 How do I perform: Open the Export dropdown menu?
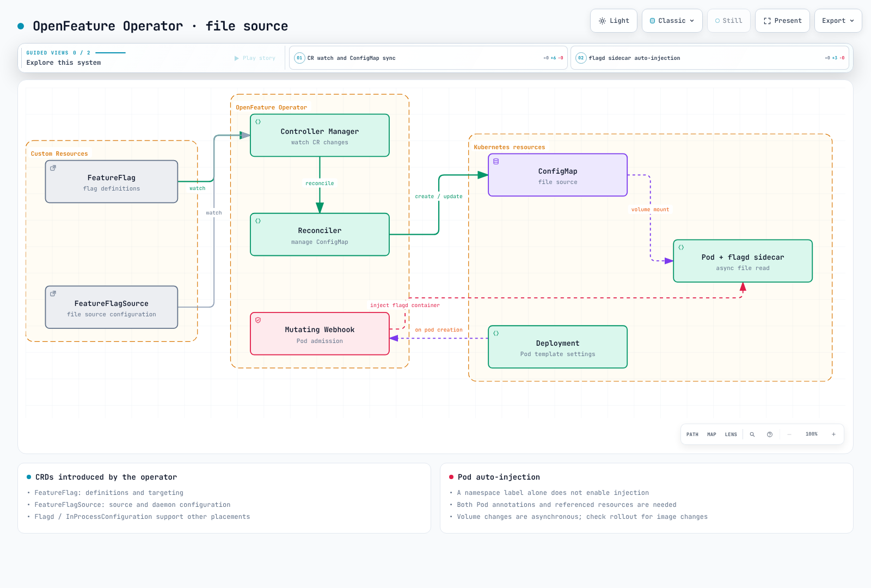(838, 21)
